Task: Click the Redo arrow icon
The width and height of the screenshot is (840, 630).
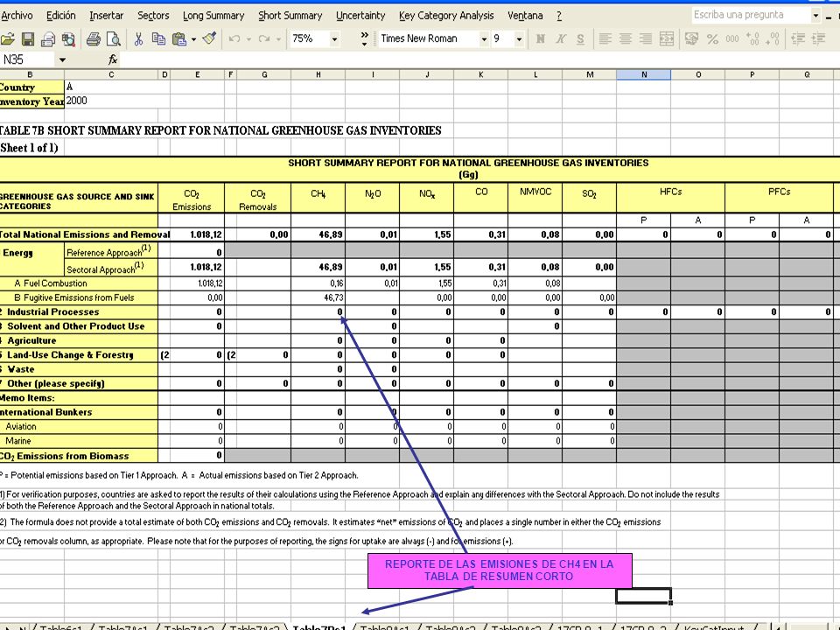Action: coord(264,38)
